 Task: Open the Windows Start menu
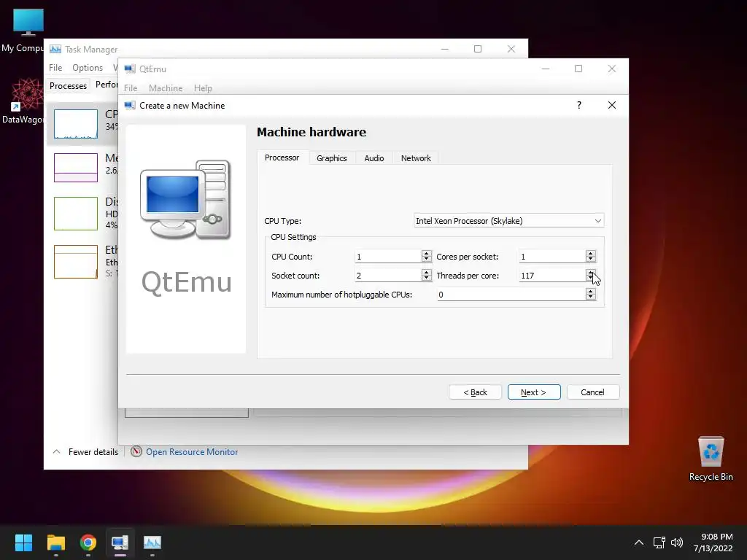click(x=23, y=542)
